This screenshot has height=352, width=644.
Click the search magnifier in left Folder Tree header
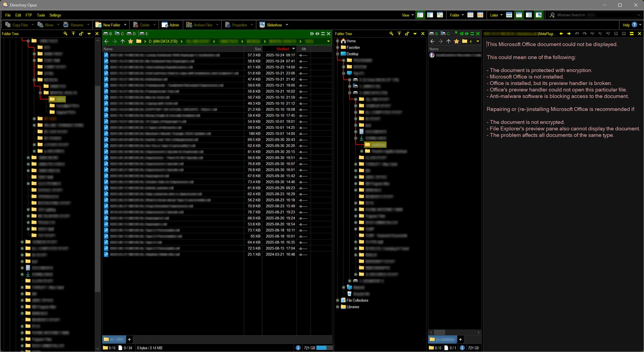(x=65, y=34)
